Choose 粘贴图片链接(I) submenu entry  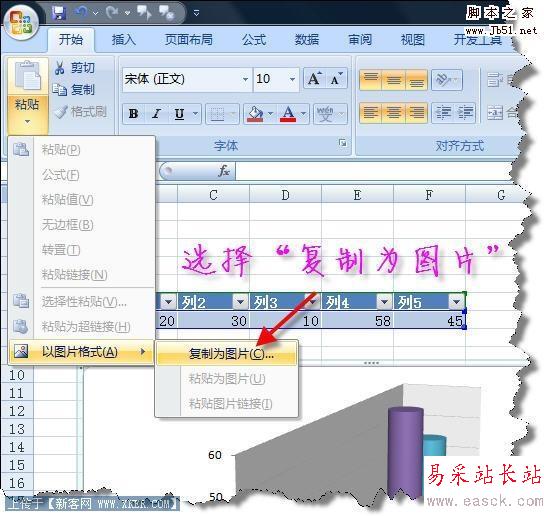click(x=227, y=404)
